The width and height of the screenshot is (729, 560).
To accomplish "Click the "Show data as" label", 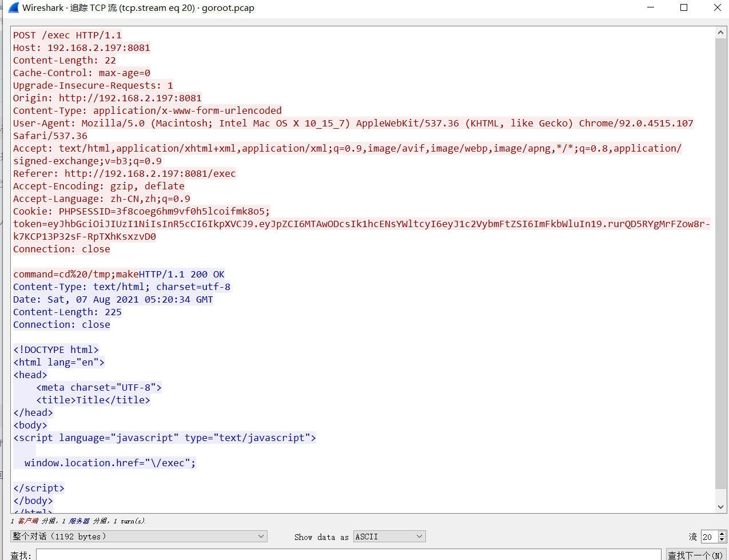I will pos(321,537).
